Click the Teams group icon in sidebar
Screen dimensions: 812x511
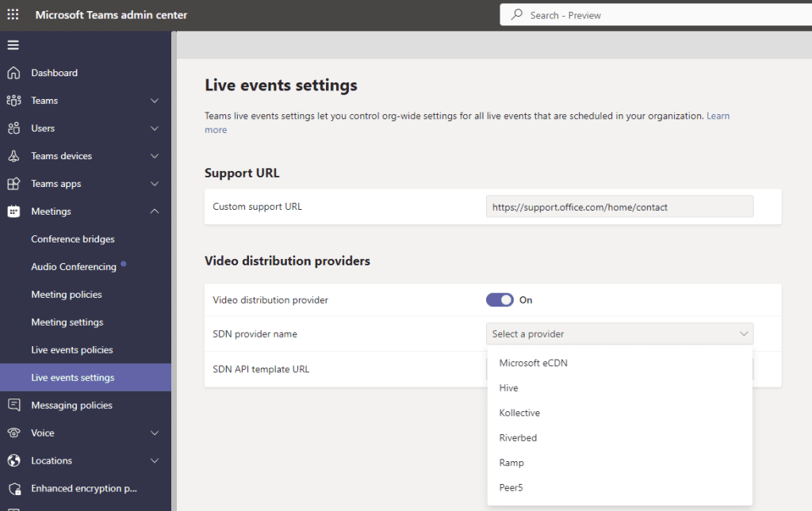[13, 101]
